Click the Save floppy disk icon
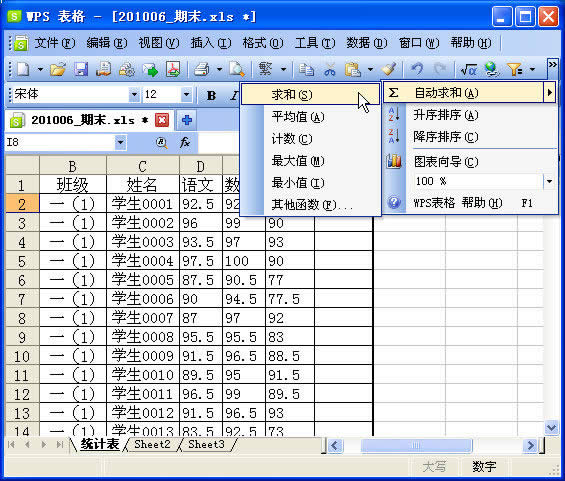The image size is (565, 481). pyautogui.click(x=81, y=69)
